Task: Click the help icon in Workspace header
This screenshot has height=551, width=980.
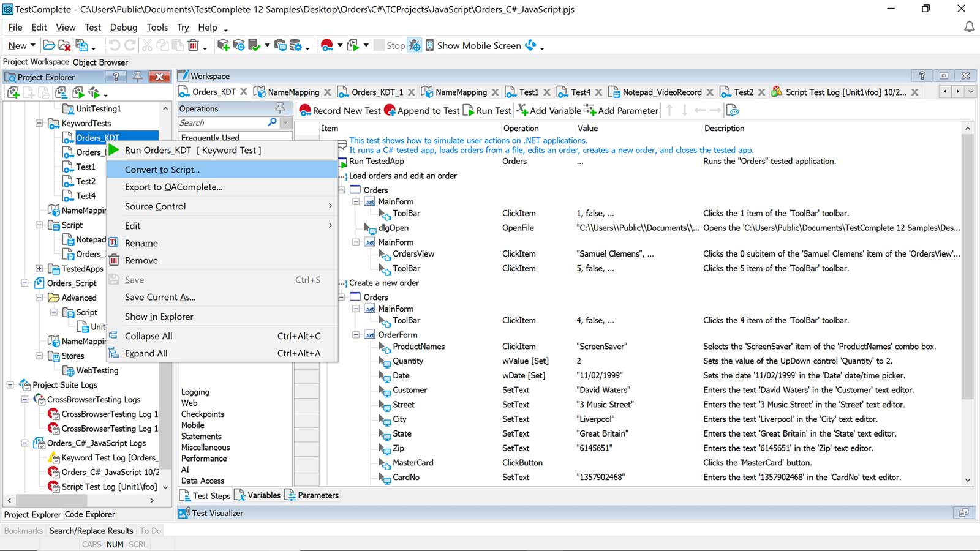Action: [x=922, y=76]
